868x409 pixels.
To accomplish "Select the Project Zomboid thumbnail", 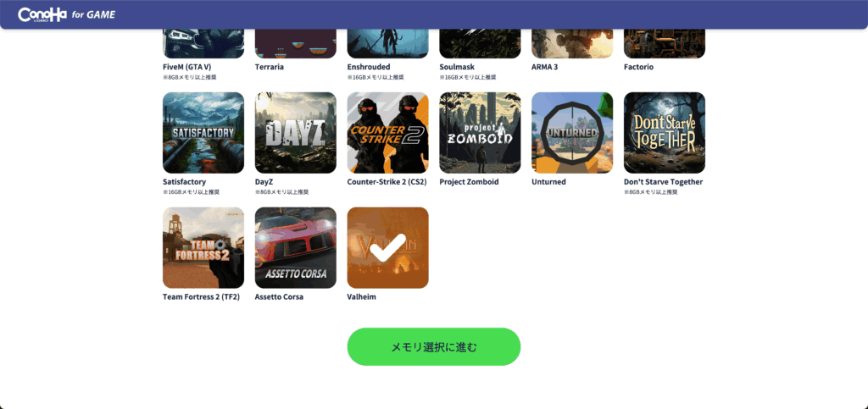I will click(480, 133).
